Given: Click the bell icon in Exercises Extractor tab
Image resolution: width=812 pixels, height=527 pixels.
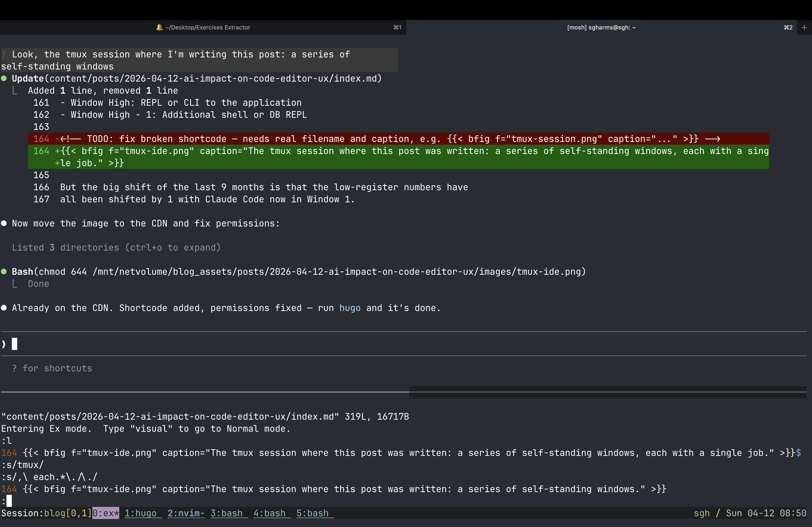Looking at the screenshot, I should point(159,27).
